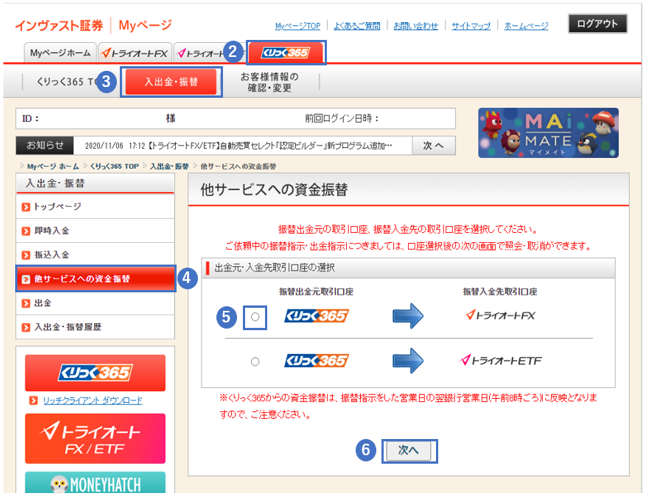649x499 pixels.
Task: Open 入出金・振替履歴 in the sidebar
Action: pos(95,327)
